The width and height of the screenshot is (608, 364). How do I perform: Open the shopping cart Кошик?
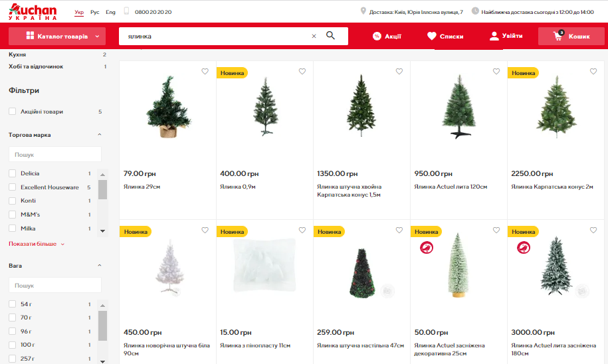(x=571, y=36)
